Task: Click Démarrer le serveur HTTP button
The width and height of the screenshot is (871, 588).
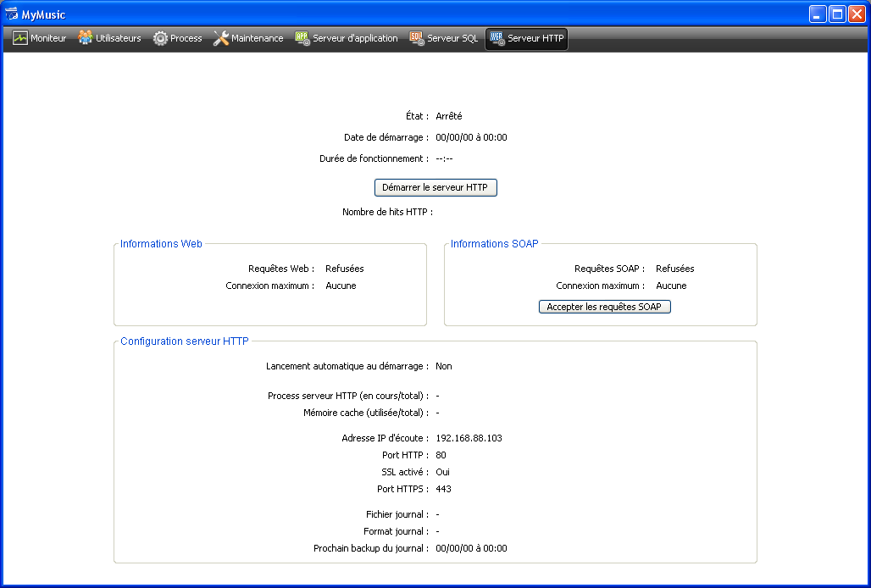Action: (435, 188)
